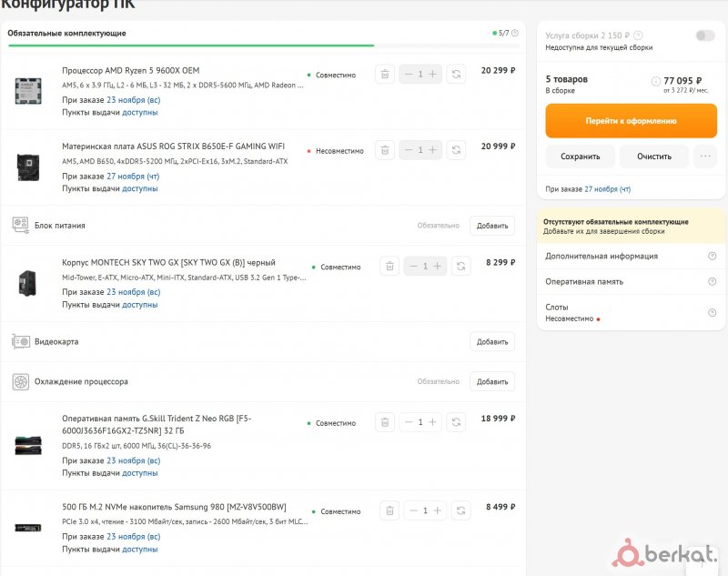The image size is (728, 576).
Task: Add a graphics card with Добавить
Action: click(x=491, y=342)
